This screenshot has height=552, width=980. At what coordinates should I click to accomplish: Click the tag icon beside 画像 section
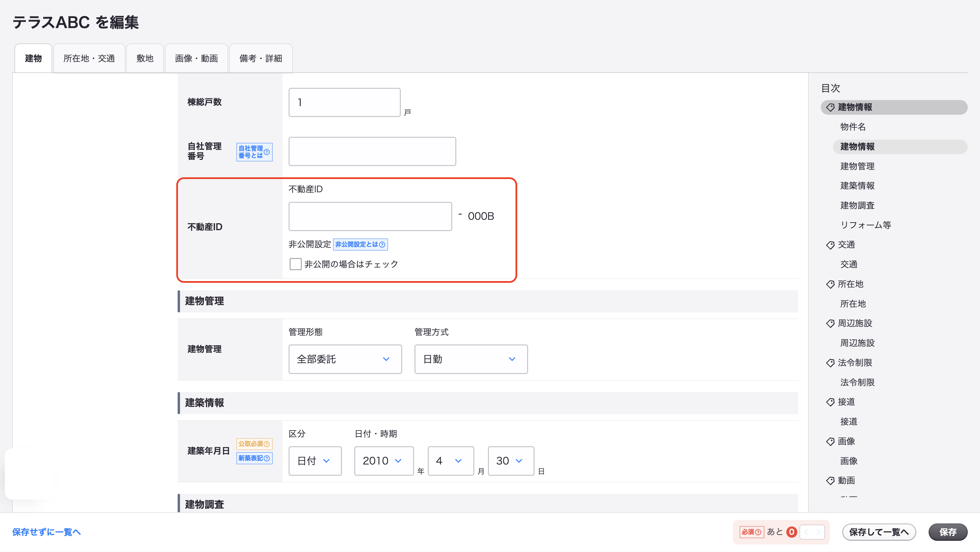(830, 441)
